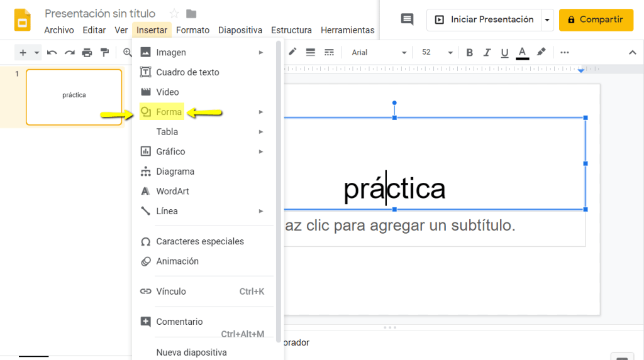Open the Arial font dropdown

(x=379, y=52)
